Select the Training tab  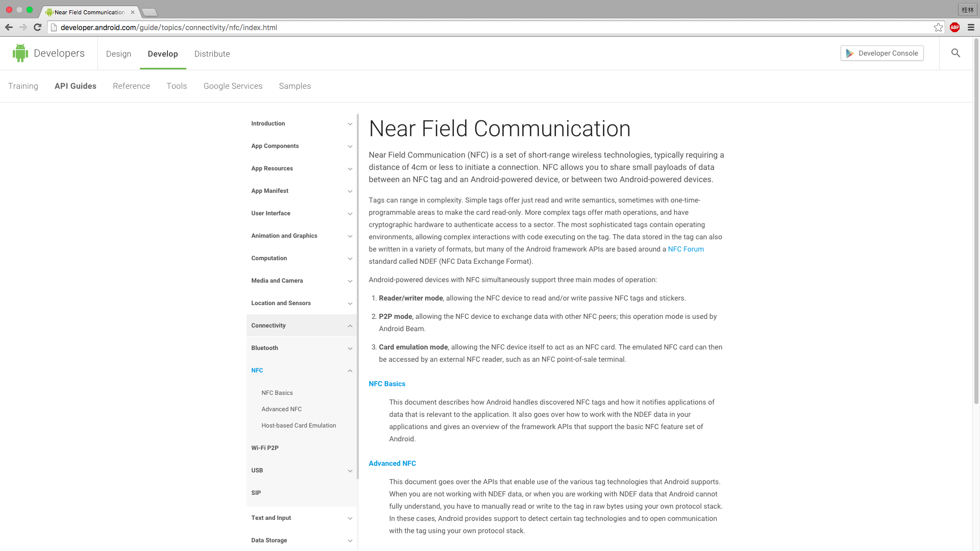tap(23, 86)
